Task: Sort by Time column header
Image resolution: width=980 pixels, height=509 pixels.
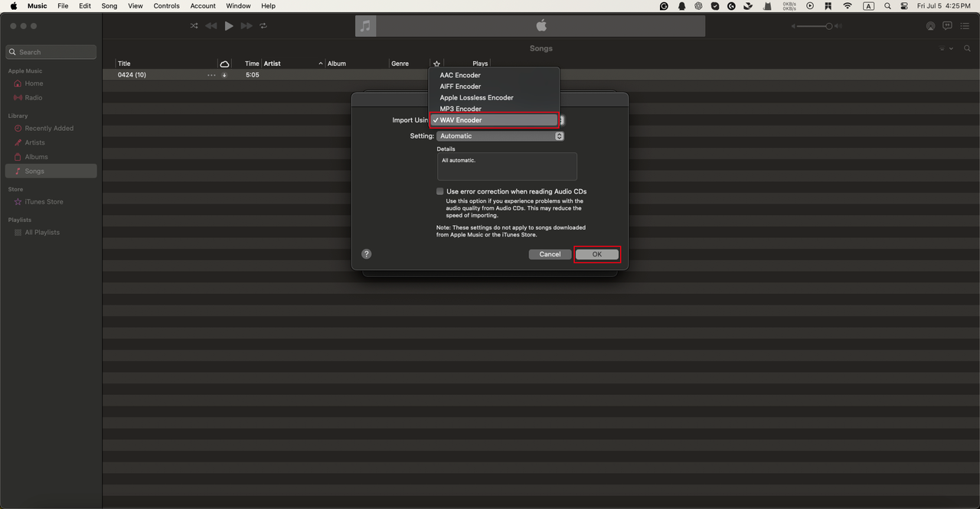Action: [x=252, y=64]
